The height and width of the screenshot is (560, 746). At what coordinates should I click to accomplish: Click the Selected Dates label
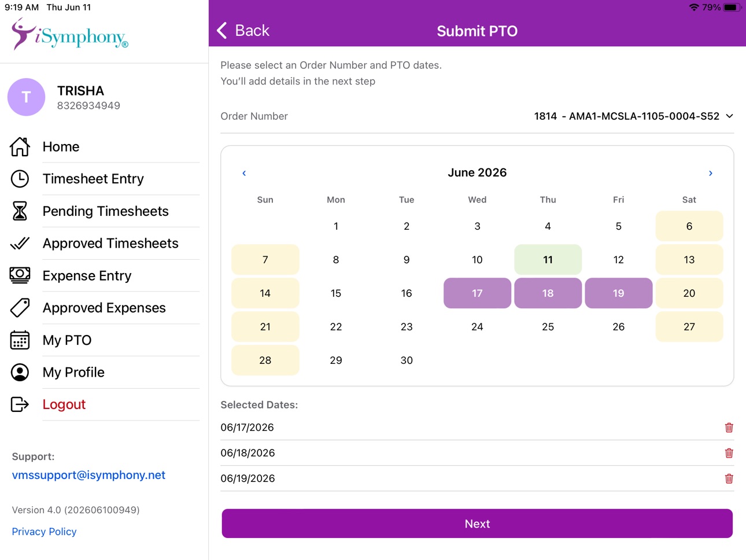(x=259, y=405)
